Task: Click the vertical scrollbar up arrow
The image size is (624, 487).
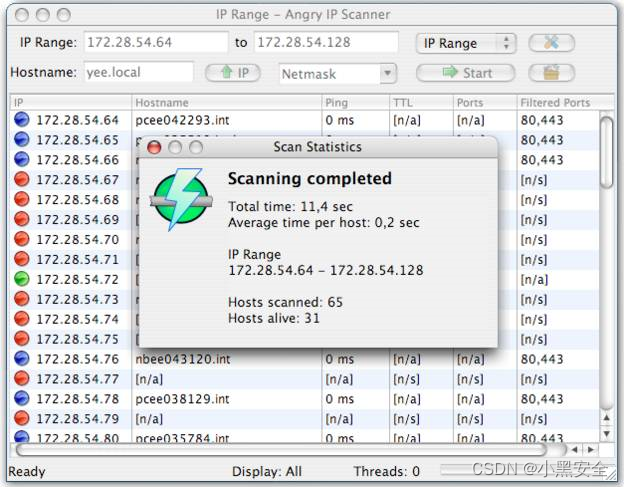Action: click(606, 418)
